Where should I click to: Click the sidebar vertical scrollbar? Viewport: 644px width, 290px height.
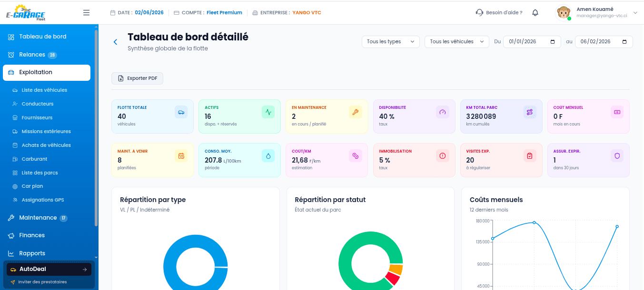click(x=96, y=128)
